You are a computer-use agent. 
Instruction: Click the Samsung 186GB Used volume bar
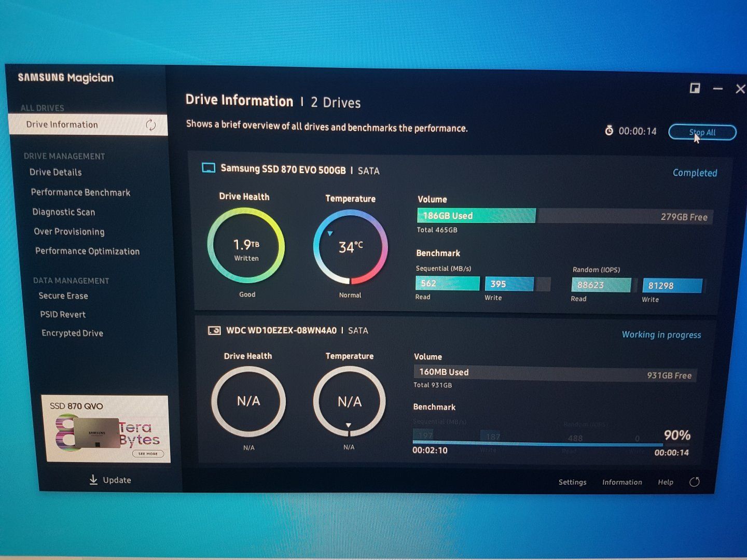tap(476, 216)
